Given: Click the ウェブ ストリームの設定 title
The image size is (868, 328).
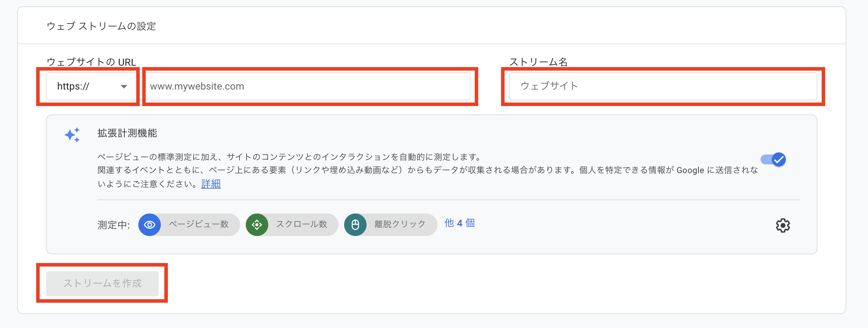Looking at the screenshot, I should (101, 26).
